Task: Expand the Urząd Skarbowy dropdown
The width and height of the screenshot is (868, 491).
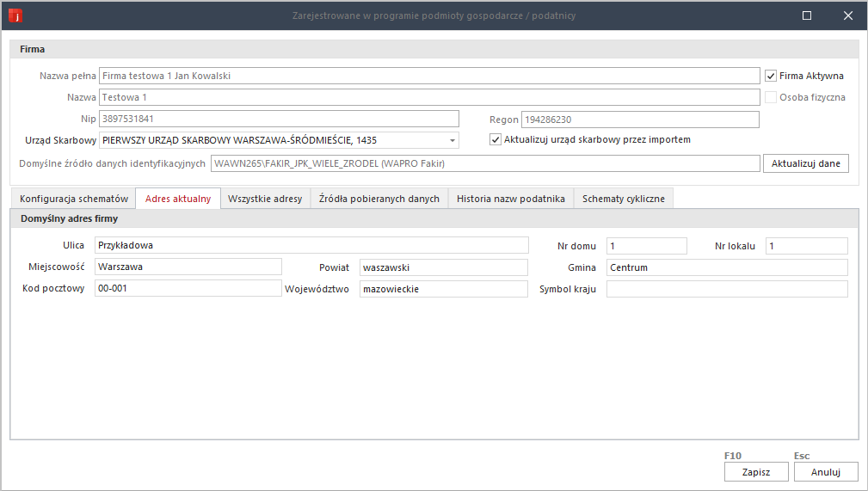Action: point(452,140)
